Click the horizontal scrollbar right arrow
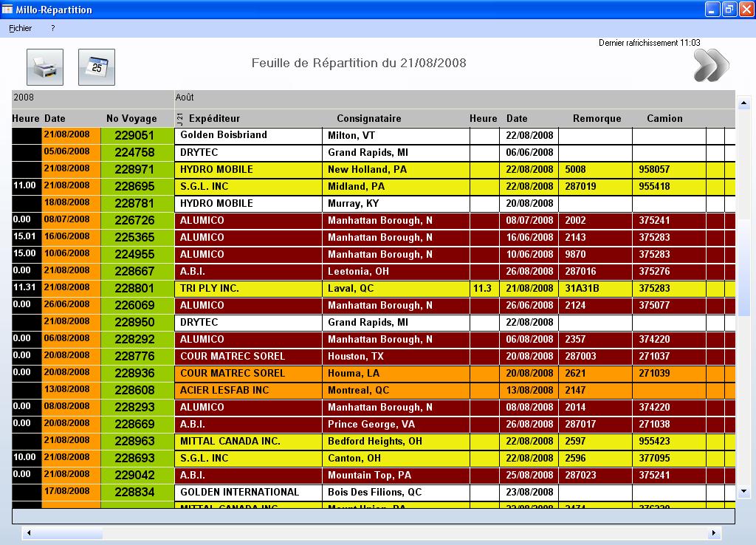This screenshot has height=545, width=756. 714,533
